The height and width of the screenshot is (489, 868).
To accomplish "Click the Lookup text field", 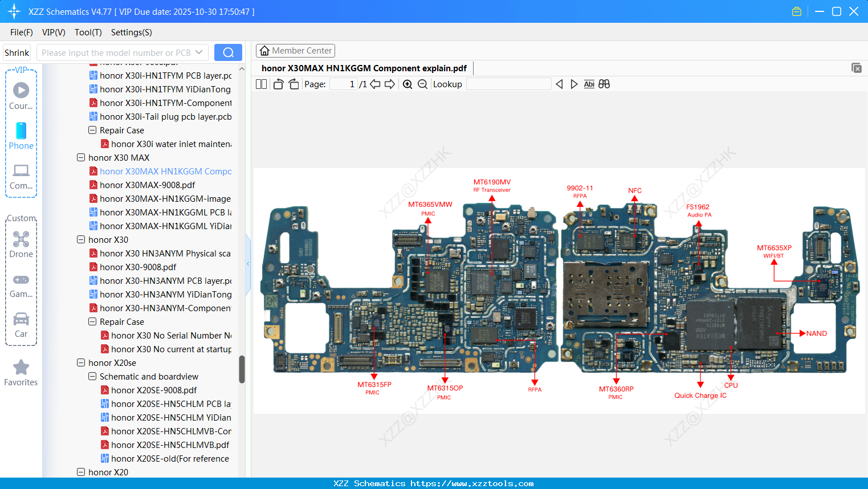I will [x=508, y=84].
